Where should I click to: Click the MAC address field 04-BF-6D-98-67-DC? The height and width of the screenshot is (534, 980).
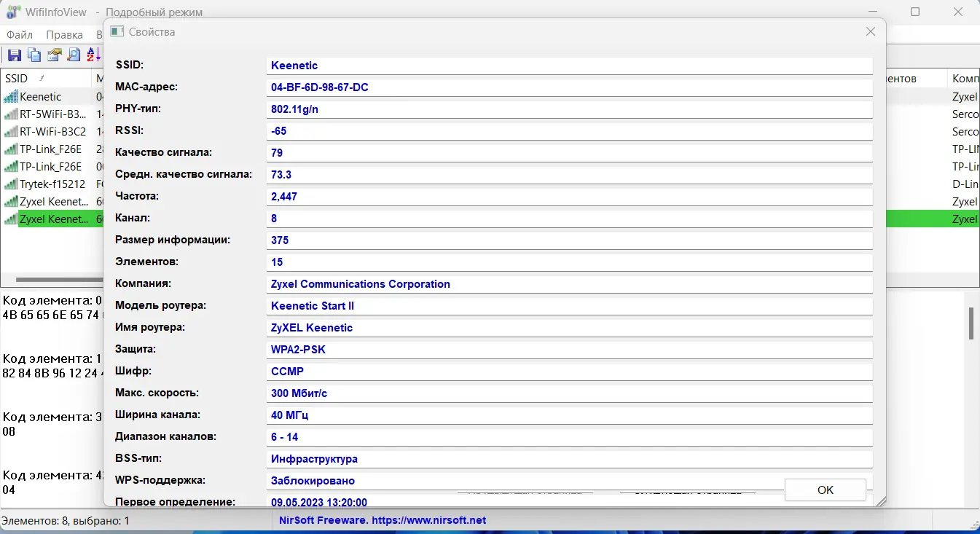570,87
